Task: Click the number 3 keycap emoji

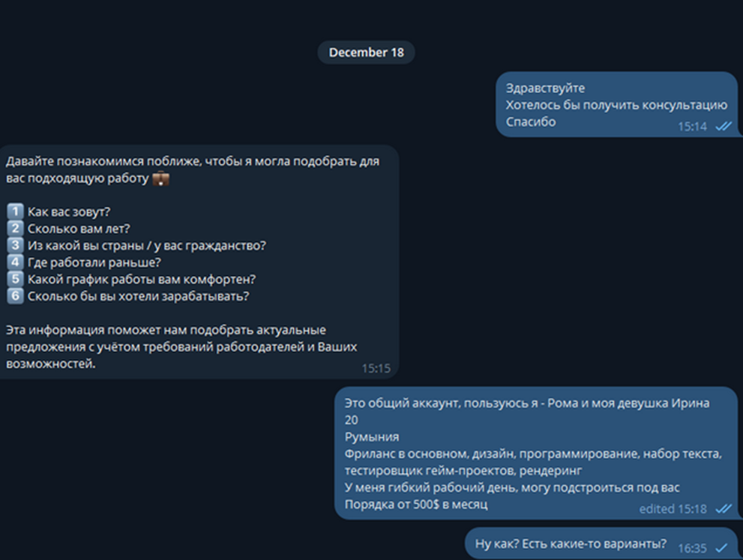Action: coord(15,245)
